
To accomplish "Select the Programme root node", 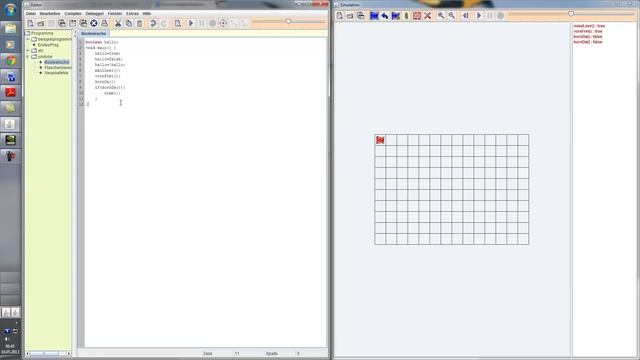I will [42, 33].
